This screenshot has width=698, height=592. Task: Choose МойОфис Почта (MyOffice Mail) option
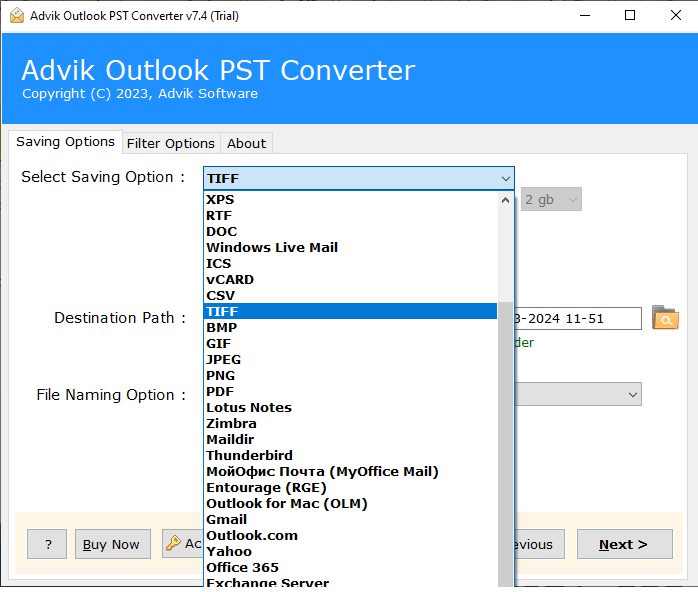click(350, 472)
